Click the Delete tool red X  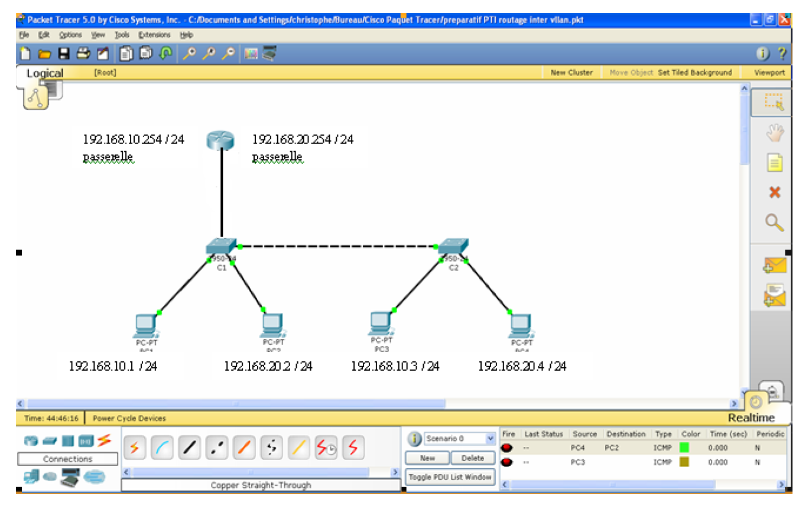(774, 192)
